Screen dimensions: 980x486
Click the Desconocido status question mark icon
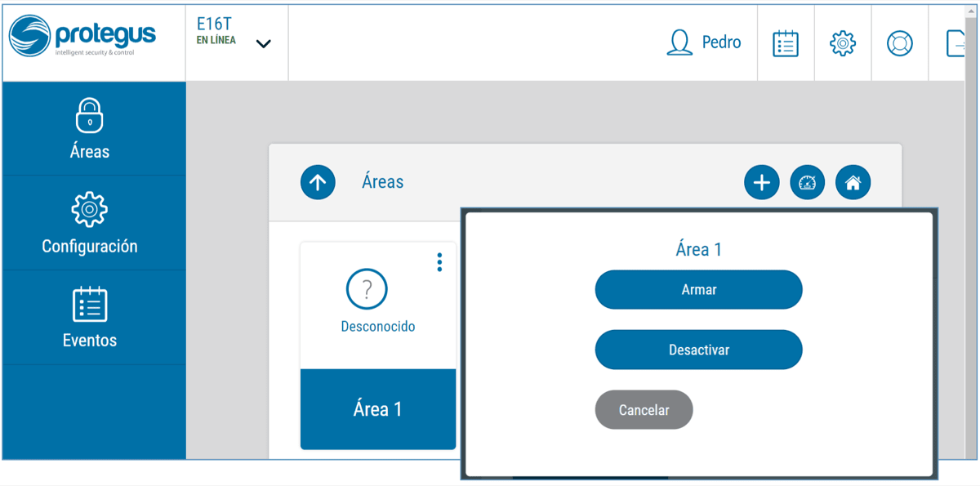pyautogui.click(x=367, y=289)
